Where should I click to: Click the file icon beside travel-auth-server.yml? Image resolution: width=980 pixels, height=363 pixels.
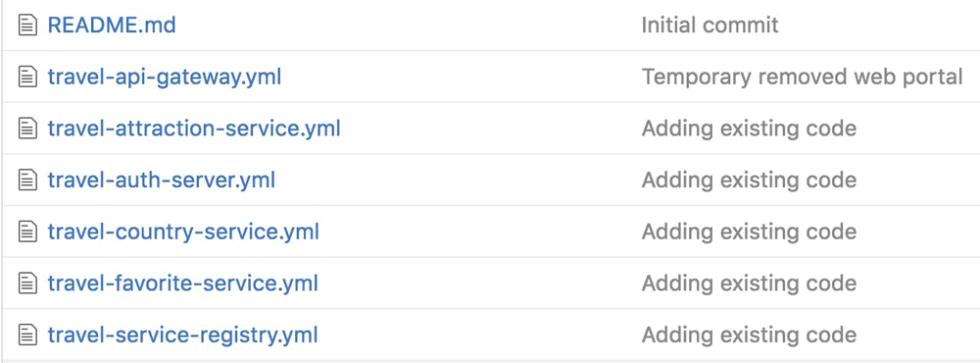[x=26, y=181]
